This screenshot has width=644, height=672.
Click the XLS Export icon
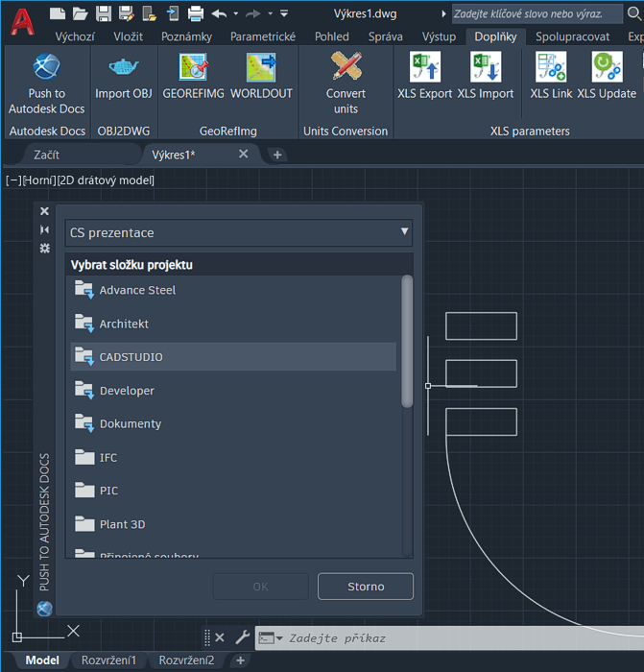click(424, 67)
